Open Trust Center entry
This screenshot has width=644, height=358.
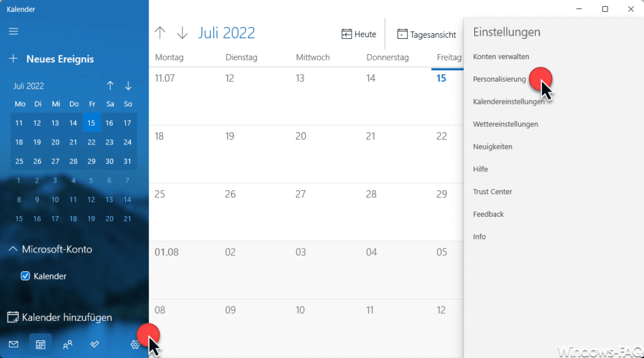click(x=492, y=192)
